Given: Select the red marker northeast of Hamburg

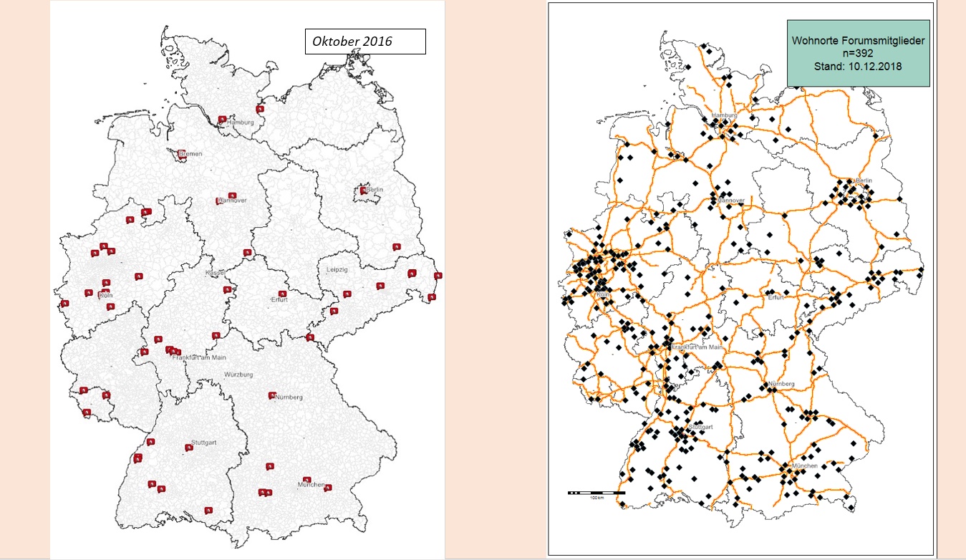Looking at the screenshot, I should coord(259,109).
